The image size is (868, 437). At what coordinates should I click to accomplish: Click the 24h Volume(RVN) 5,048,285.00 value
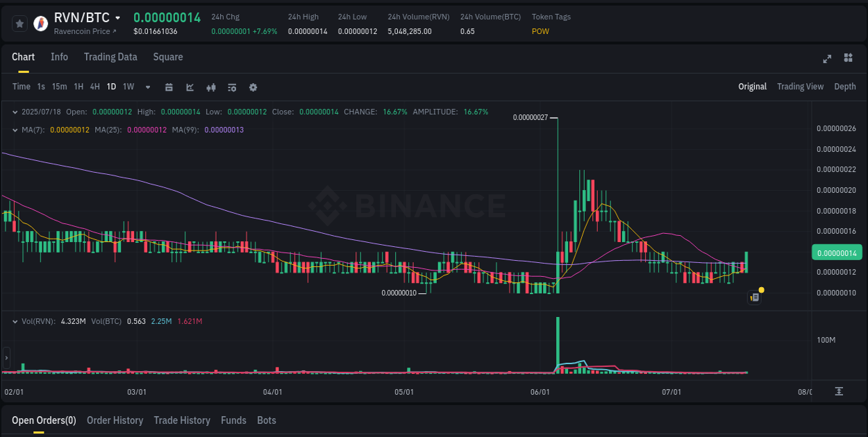point(410,31)
